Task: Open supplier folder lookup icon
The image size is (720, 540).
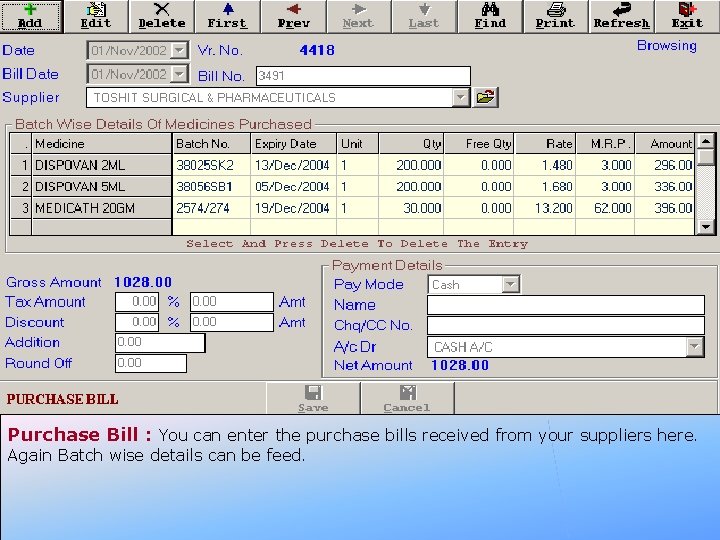Action: pos(485,97)
